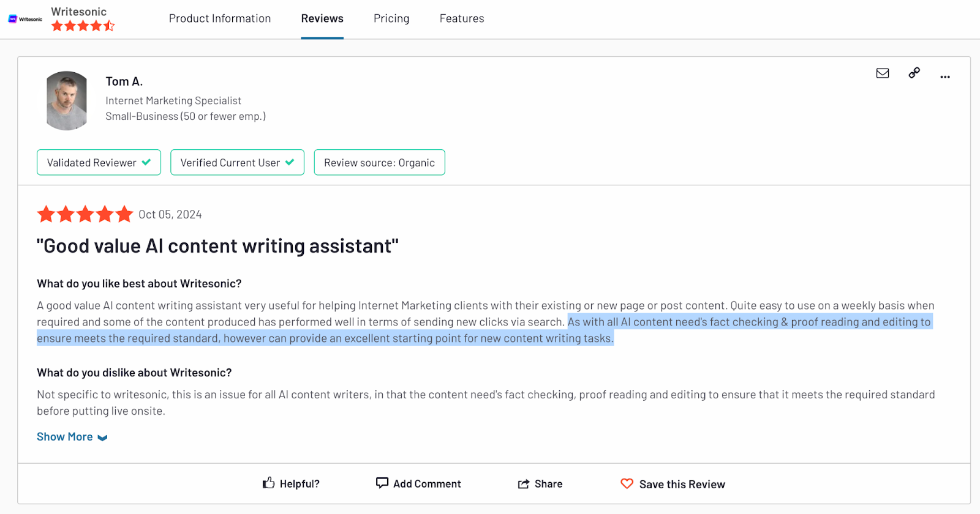Image resolution: width=980 pixels, height=514 pixels.
Task: Mark review as Helpful
Action: coord(291,483)
